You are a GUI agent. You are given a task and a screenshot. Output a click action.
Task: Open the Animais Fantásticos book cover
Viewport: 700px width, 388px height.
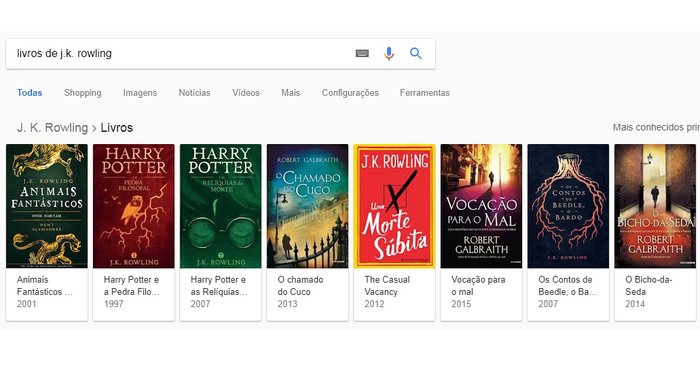tap(47, 206)
